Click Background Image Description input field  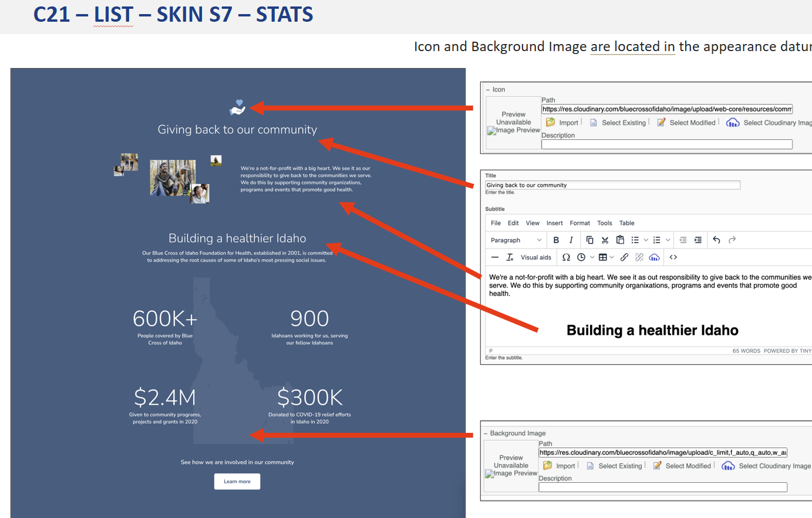point(663,487)
